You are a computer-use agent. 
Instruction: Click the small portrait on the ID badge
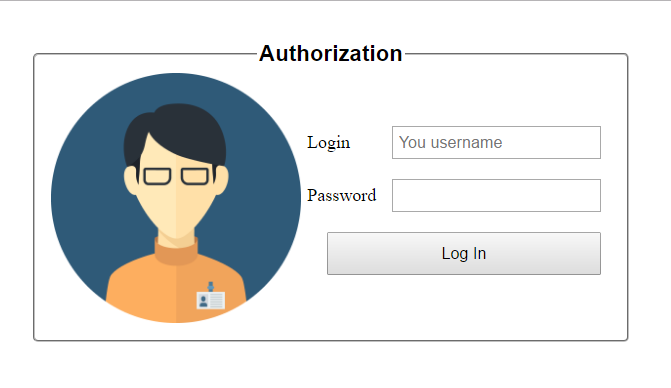click(x=204, y=301)
